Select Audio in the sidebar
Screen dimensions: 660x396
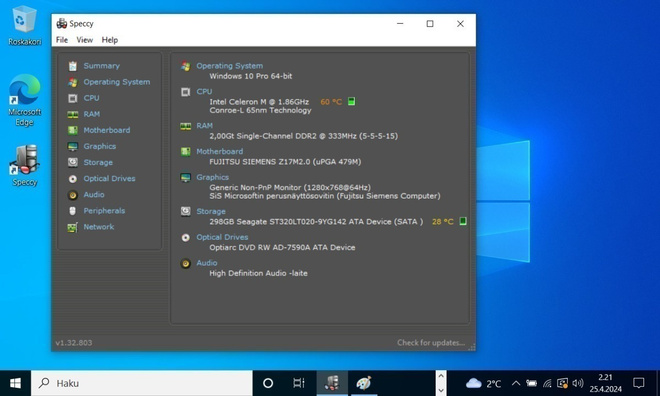94,195
